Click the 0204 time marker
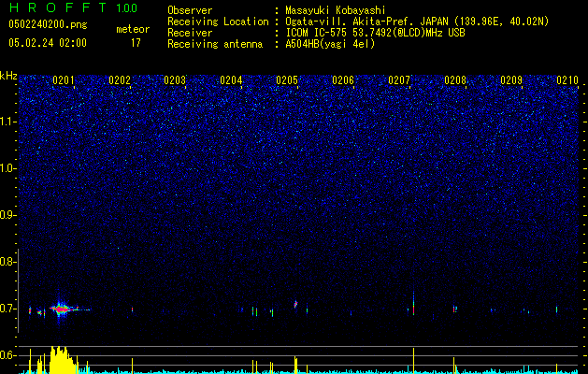Image resolution: width=588 pixels, height=374 pixels. click(231, 80)
